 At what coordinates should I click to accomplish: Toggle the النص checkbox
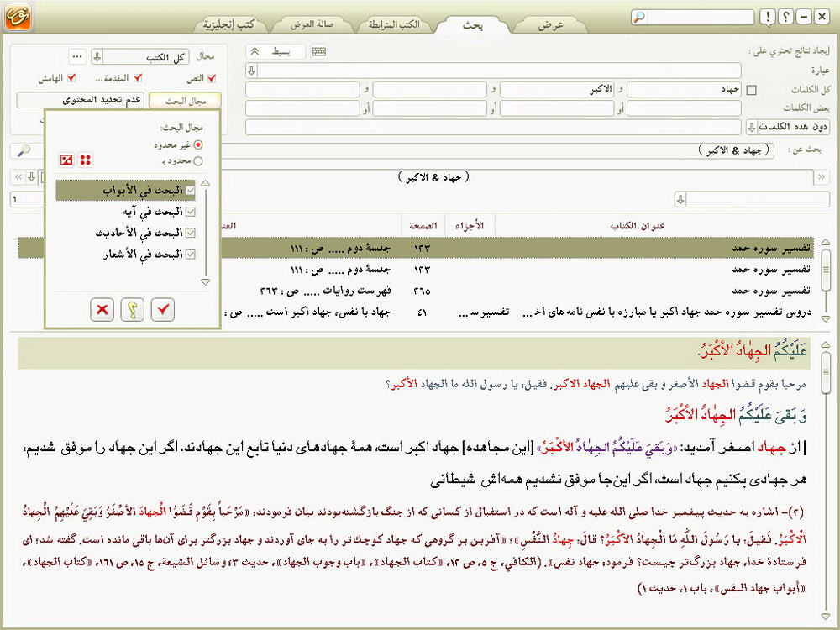click(212, 78)
